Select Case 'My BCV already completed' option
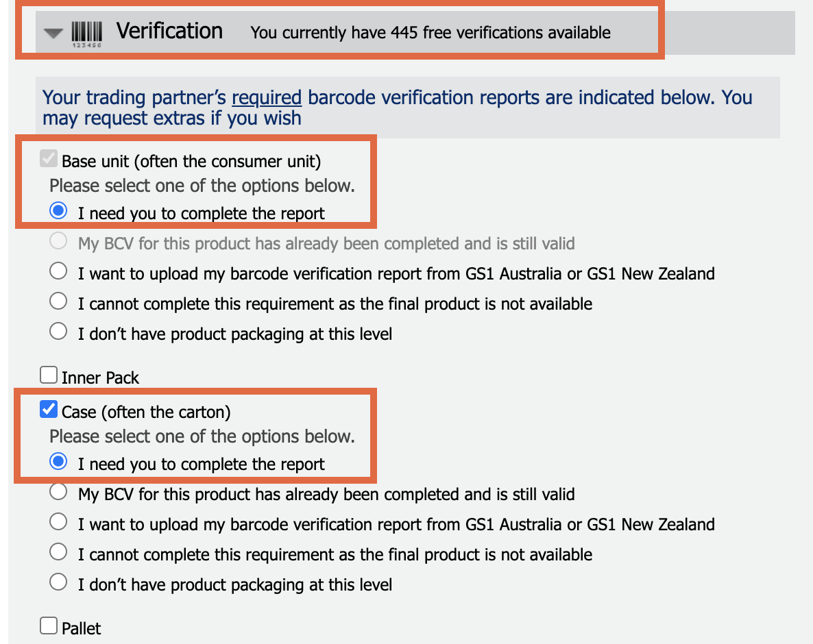 58,492
